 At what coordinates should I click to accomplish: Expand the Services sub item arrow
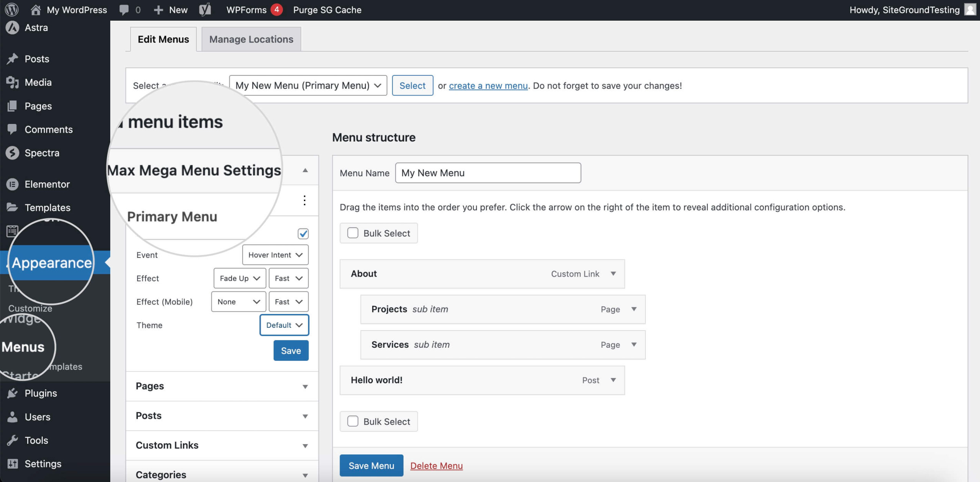(634, 345)
